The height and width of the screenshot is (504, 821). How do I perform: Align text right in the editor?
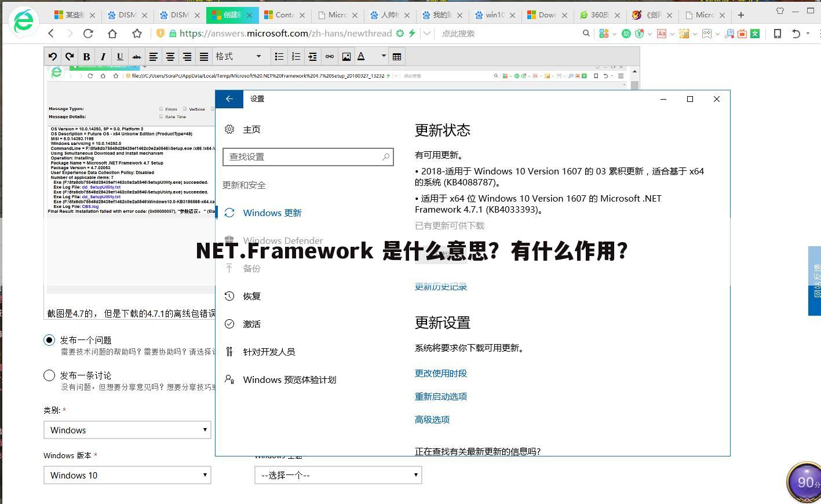pos(187,56)
